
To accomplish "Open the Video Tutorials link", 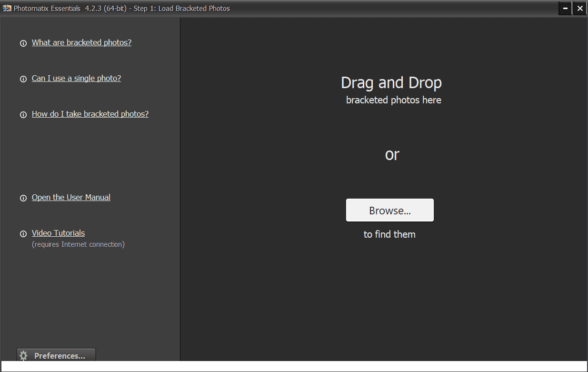I will pos(58,233).
